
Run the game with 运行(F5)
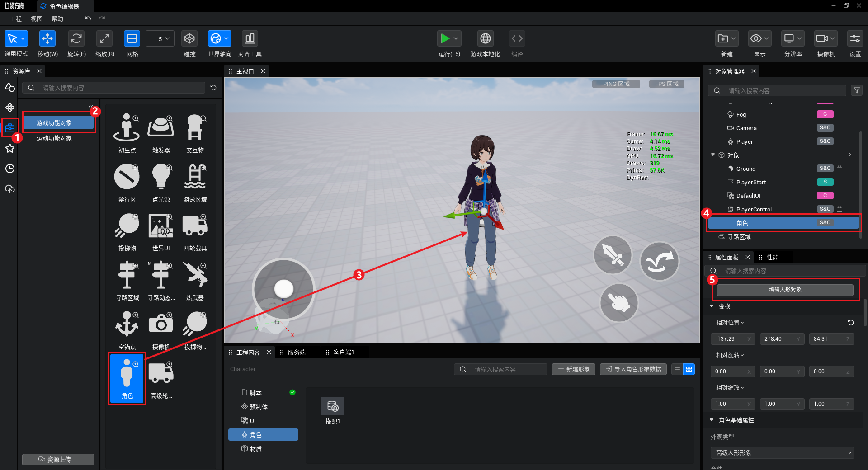[445, 39]
